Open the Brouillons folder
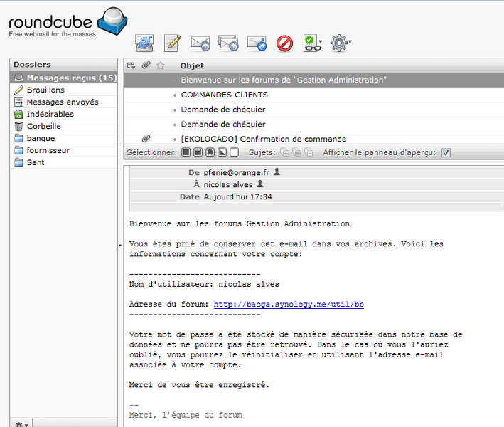 point(64,90)
